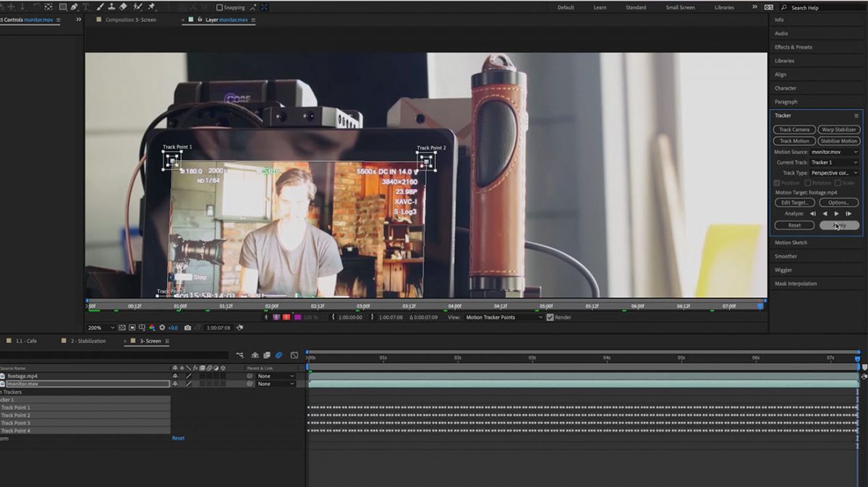
Task: Enable the Snapping checkbox
Action: [220, 7]
